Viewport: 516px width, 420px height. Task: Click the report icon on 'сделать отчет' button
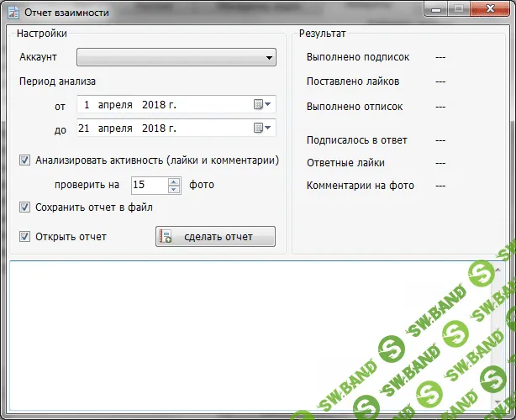point(166,237)
